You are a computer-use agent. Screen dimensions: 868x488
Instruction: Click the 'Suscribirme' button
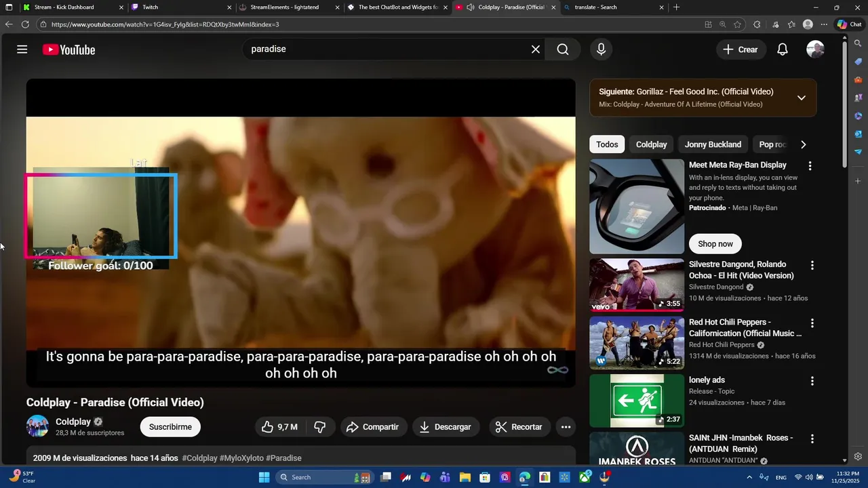click(x=170, y=427)
